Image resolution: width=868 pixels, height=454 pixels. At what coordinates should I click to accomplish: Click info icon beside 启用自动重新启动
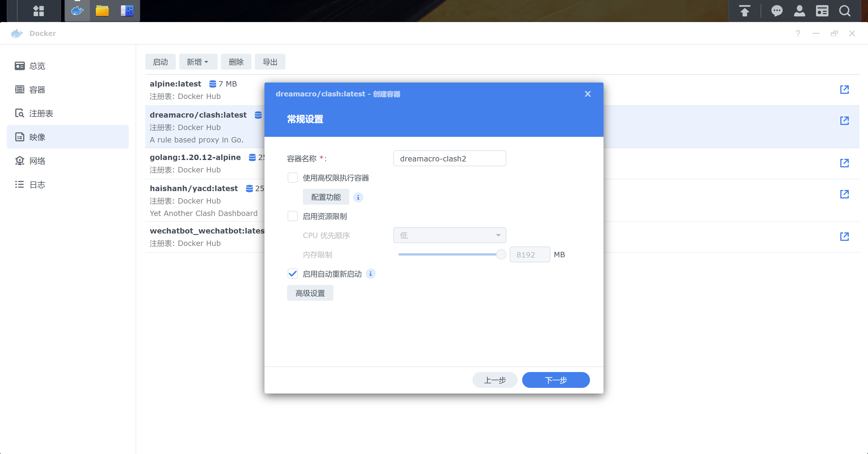371,274
